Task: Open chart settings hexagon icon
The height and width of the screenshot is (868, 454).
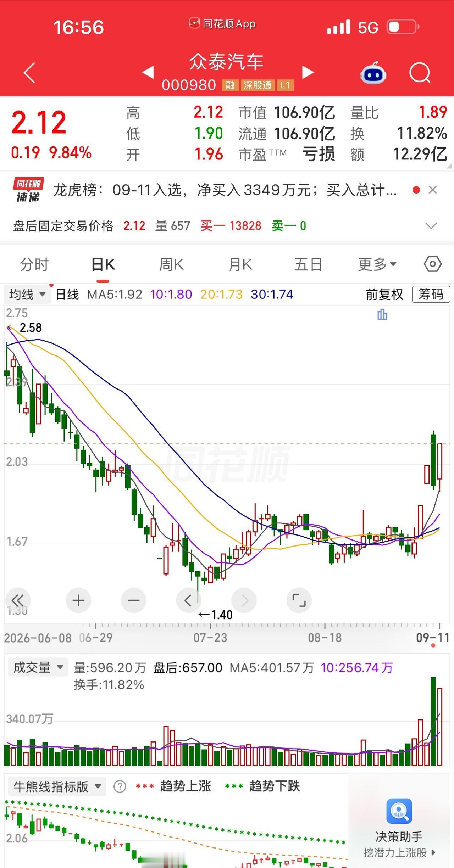Action: [432, 264]
